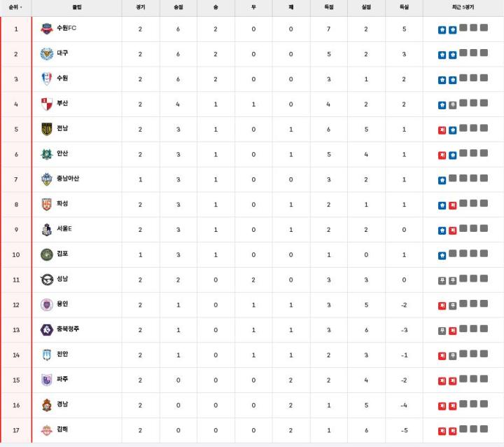Click 성남's first gray draw badge
The width and height of the screenshot is (504, 447).
click(x=442, y=281)
